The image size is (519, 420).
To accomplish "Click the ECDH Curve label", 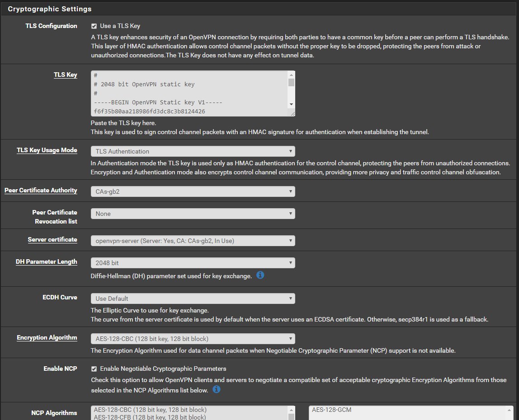I will [x=60, y=297].
